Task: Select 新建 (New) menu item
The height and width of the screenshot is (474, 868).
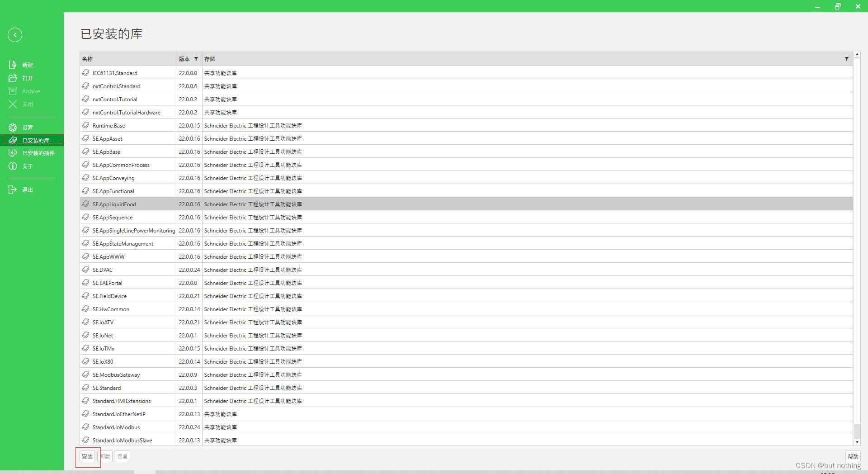Action: click(x=28, y=65)
